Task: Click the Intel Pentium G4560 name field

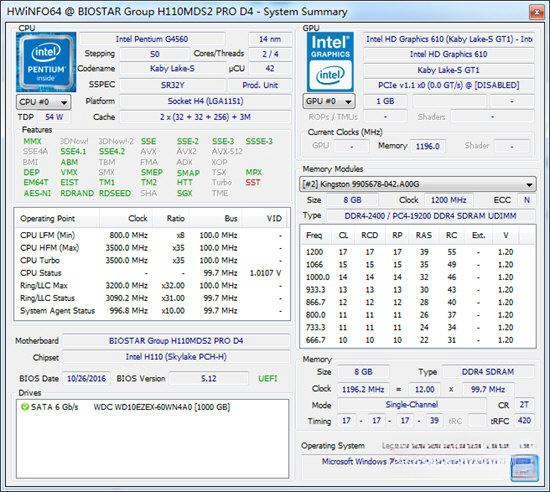Action: 152,39
